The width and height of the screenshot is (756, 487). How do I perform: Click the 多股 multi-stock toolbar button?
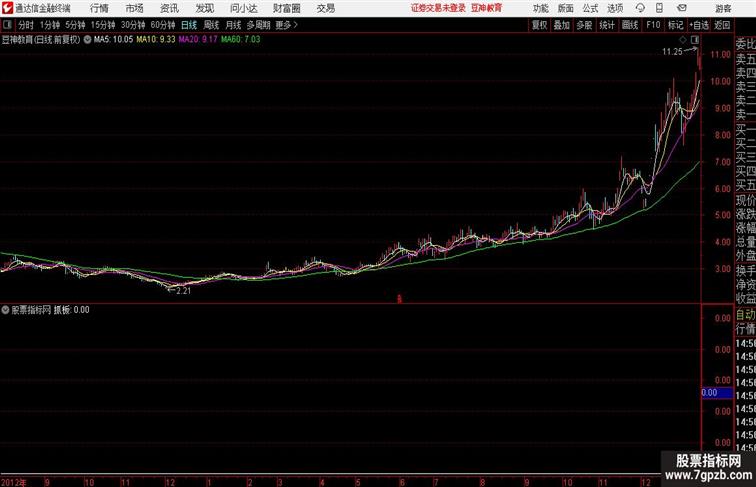point(584,25)
